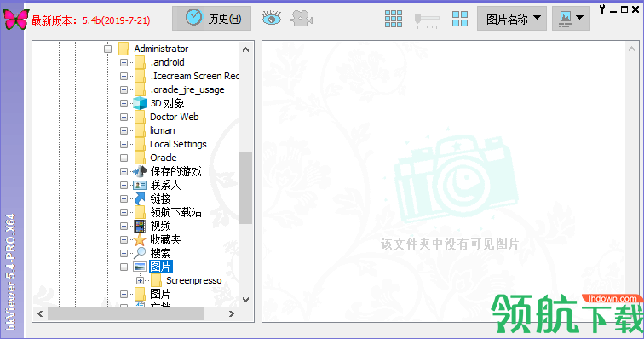Expand the 3D 对象 node
Screen dimensions: 644x339
coord(124,103)
